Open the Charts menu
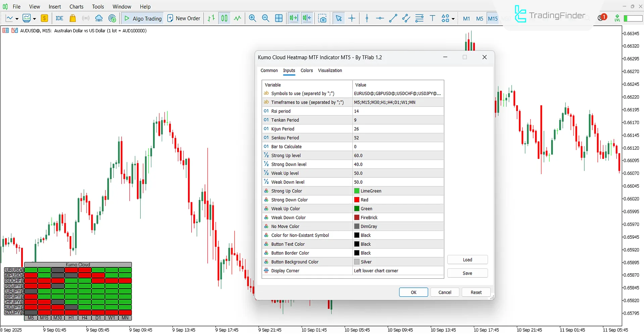Image resolution: width=644 pixels, height=334 pixels. pos(76,6)
